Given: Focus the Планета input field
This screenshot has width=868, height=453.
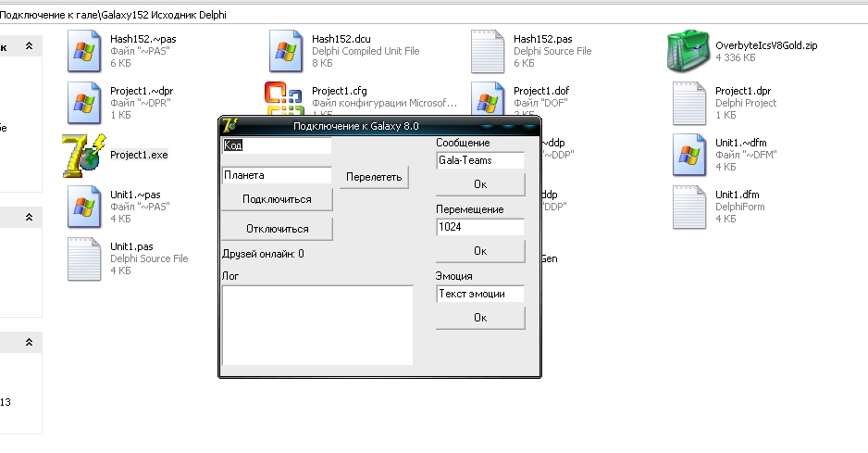Looking at the screenshot, I should pos(277,175).
